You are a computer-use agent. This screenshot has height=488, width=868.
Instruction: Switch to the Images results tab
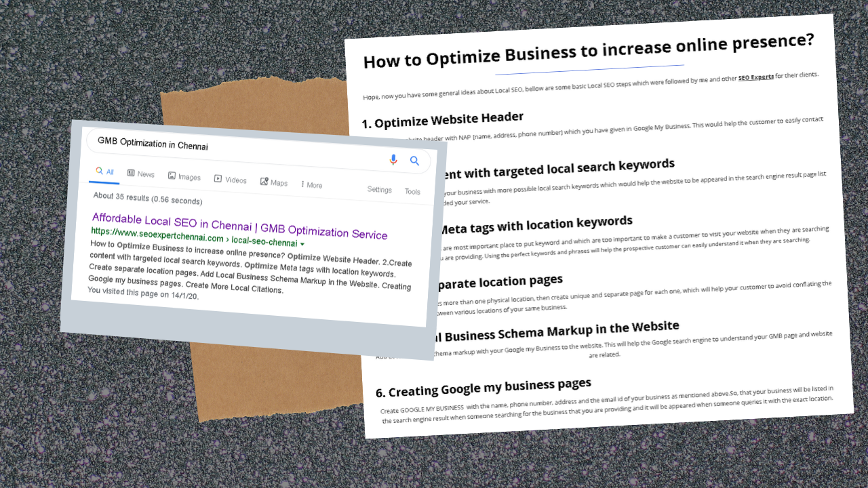pos(184,177)
